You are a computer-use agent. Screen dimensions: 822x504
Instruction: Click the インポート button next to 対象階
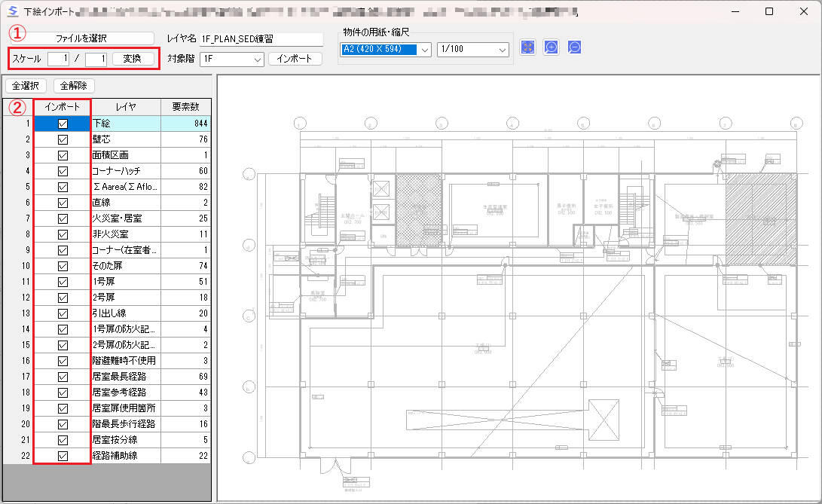[295, 59]
